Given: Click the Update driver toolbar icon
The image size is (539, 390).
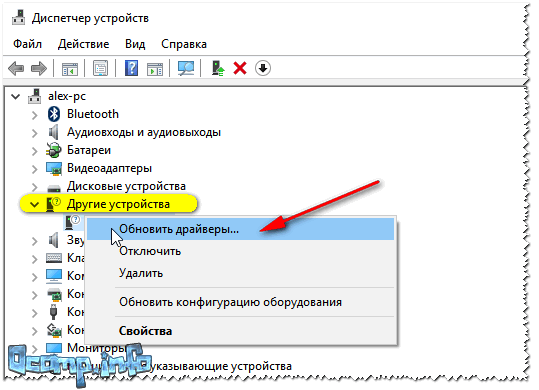Looking at the screenshot, I should (218, 68).
